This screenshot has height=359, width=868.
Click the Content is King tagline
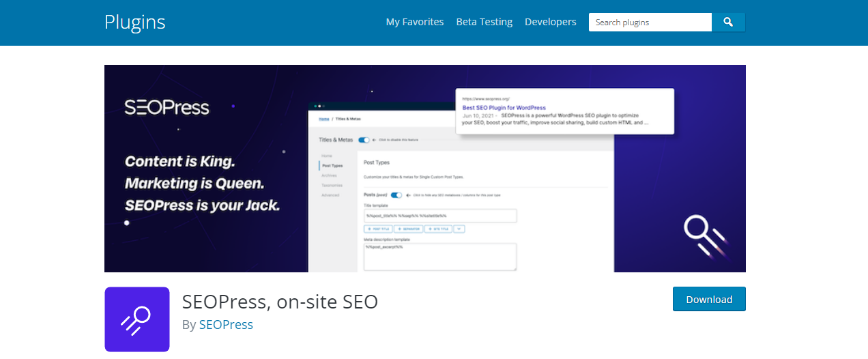179,162
